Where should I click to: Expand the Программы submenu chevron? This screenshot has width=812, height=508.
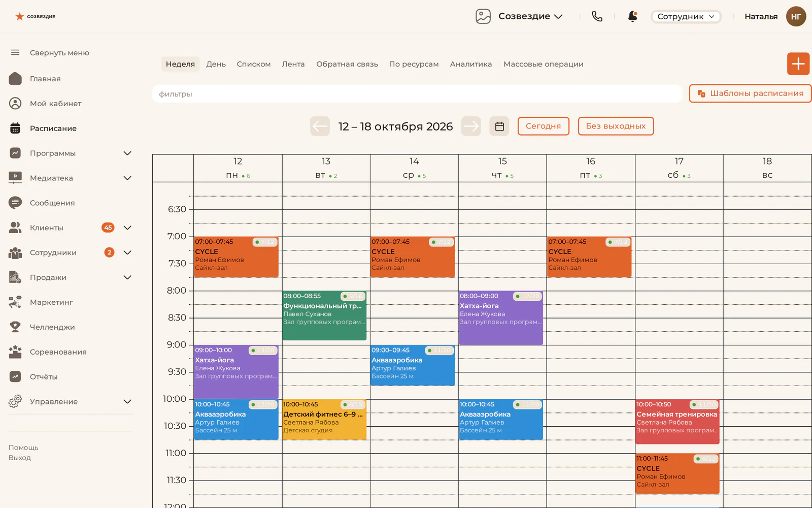pyautogui.click(x=127, y=153)
